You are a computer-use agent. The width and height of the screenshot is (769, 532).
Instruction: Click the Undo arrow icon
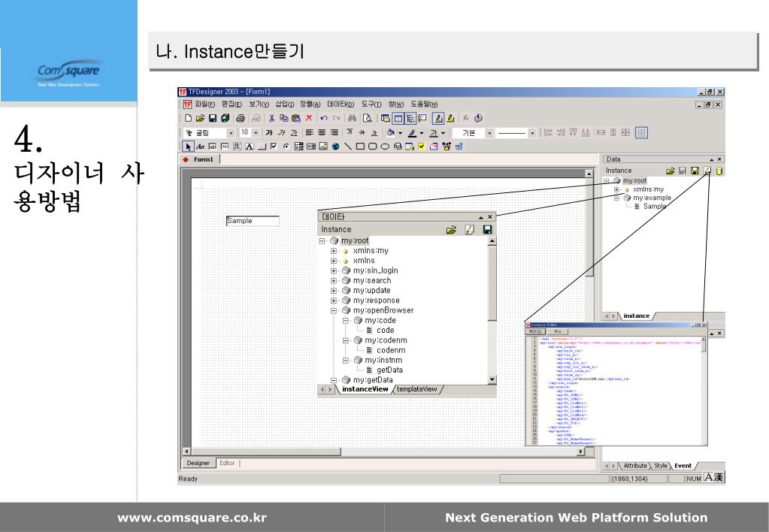click(324, 118)
